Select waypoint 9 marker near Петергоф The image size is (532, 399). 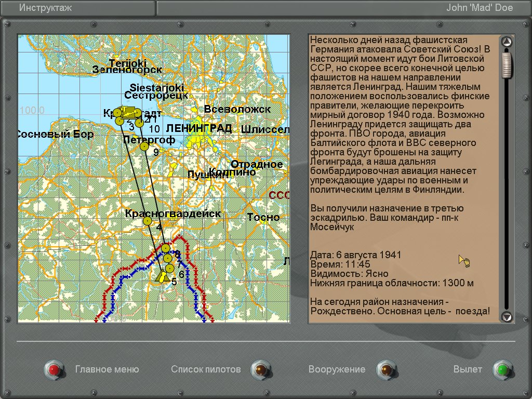point(144,147)
